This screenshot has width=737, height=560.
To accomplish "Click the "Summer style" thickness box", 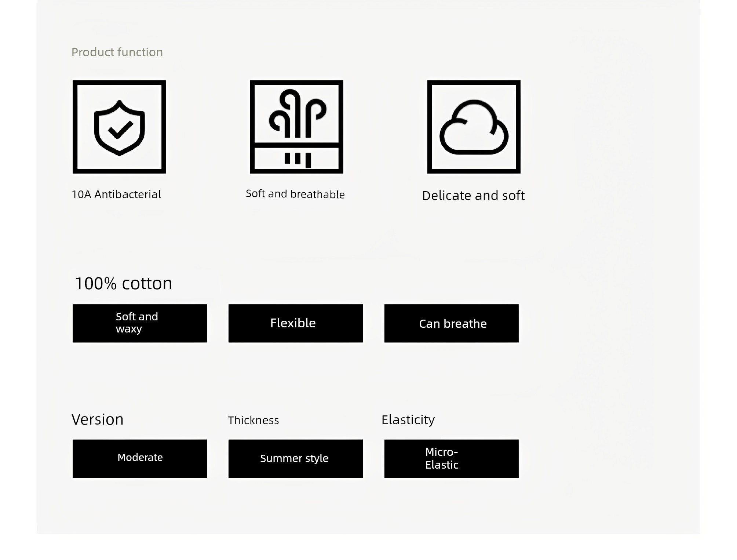I will point(296,459).
